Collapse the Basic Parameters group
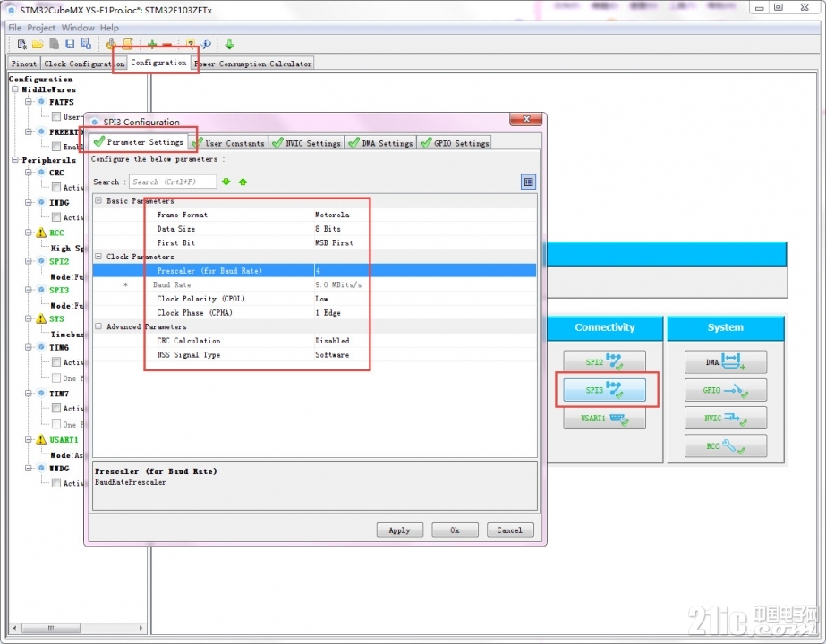Image resolution: width=826 pixels, height=644 pixels. [98, 200]
